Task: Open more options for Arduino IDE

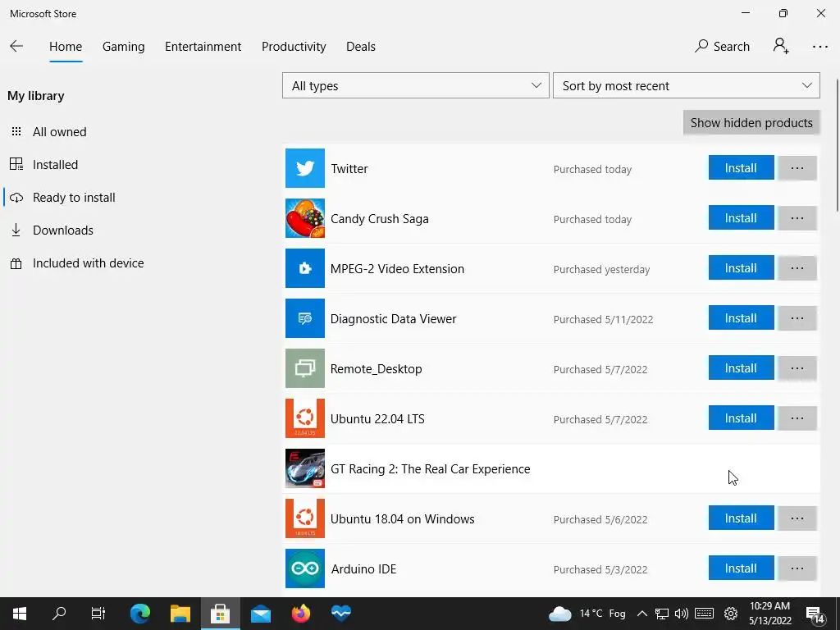Action: pos(797,568)
